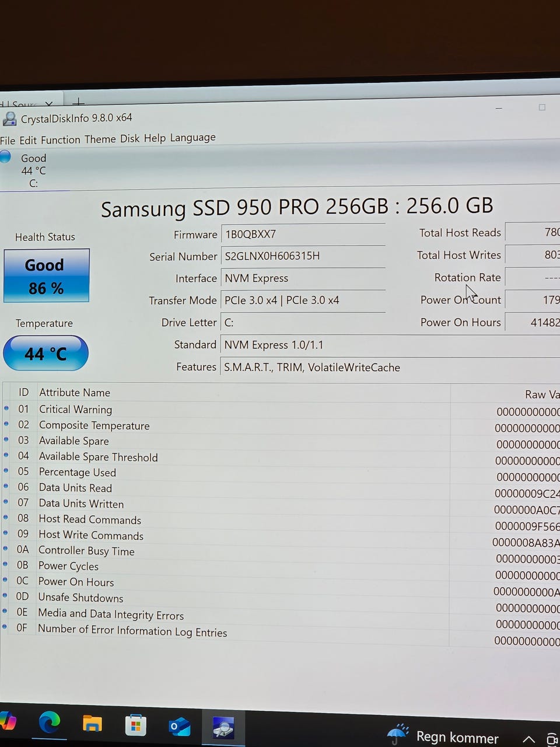Click the Total Host Reads value field
Screen dimensions: 560x747
[533, 232]
